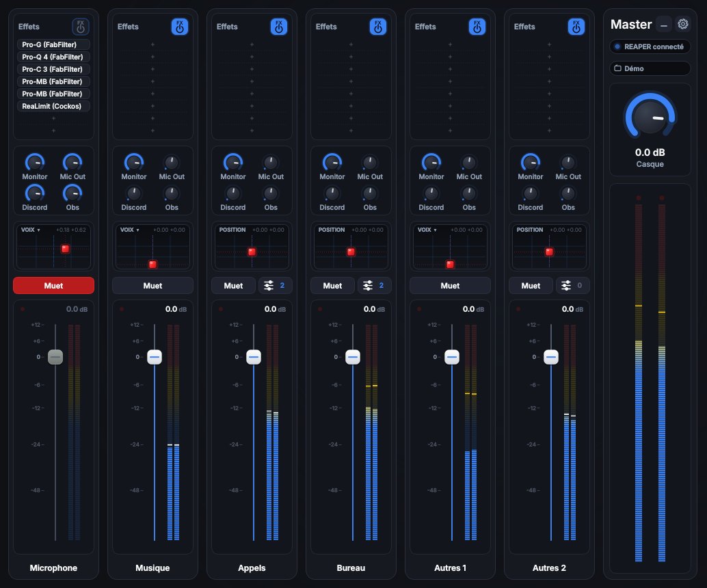The image size is (707, 588).
Task: Click red position marker in Microphone VOIX pad
Action: [x=66, y=248]
